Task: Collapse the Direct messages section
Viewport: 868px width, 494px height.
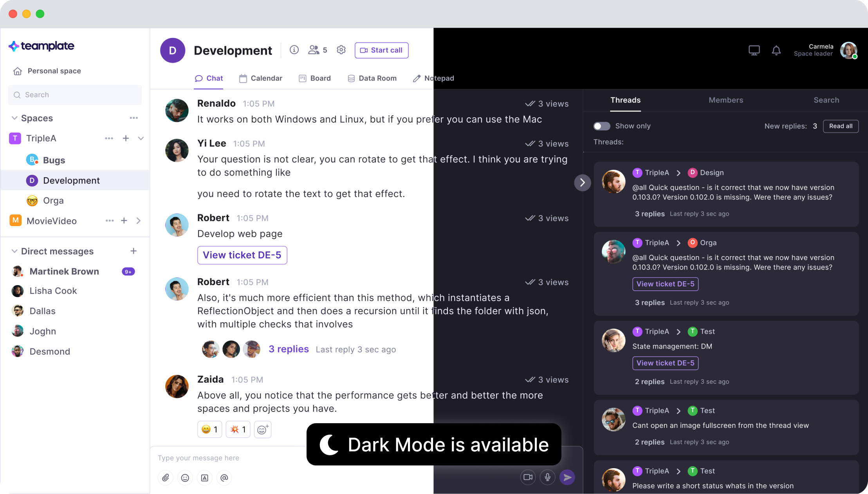Action: pyautogui.click(x=14, y=251)
